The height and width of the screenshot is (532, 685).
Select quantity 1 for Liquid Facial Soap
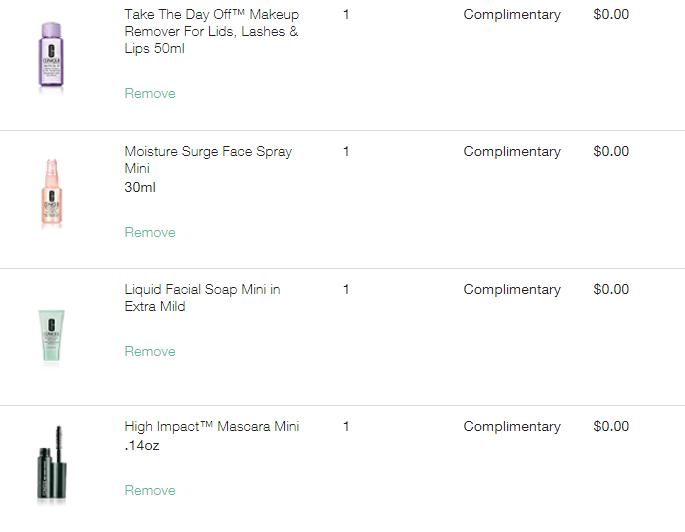(x=346, y=290)
